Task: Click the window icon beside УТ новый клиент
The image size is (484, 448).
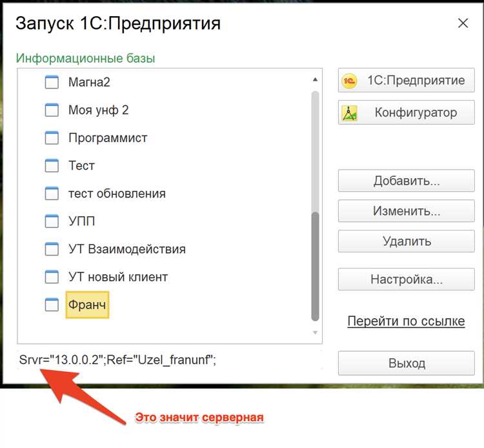Action: coord(52,277)
